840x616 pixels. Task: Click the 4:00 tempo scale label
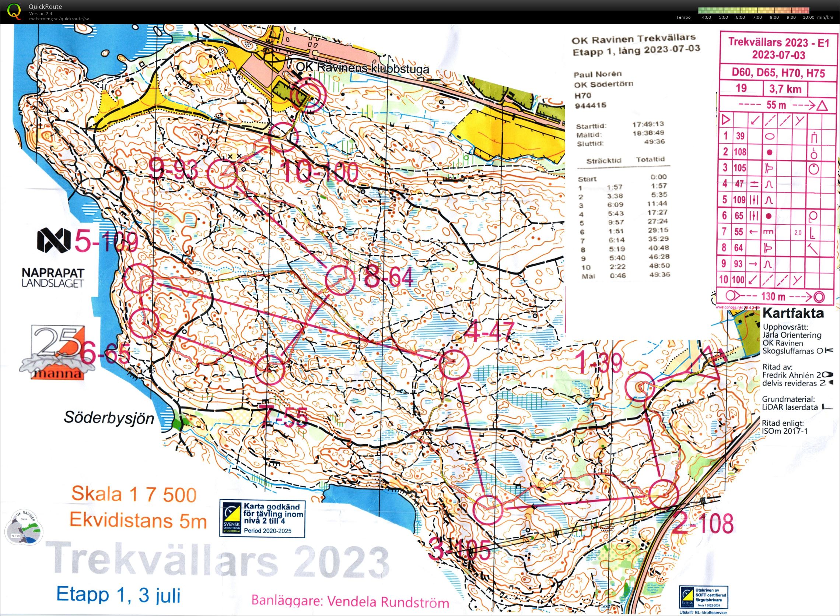pyautogui.click(x=706, y=18)
